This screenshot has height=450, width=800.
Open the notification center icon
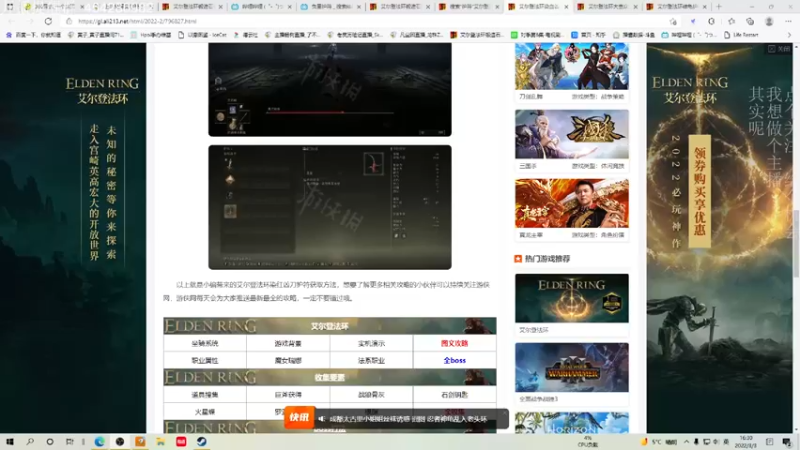pyautogui.click(x=787, y=442)
